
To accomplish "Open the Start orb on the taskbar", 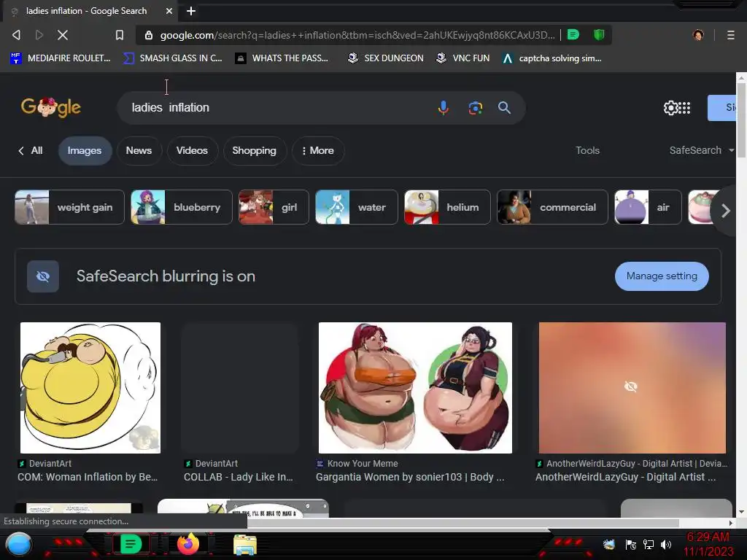I will point(18,544).
